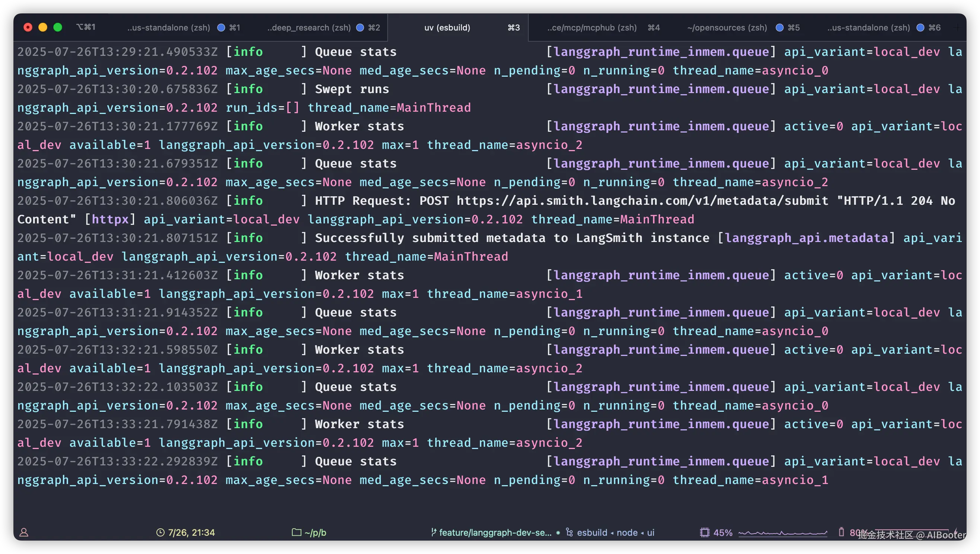Viewport: 980px width, 554px height.
Task: Click the clock icon beside 7/26, 21:34
Action: point(160,532)
